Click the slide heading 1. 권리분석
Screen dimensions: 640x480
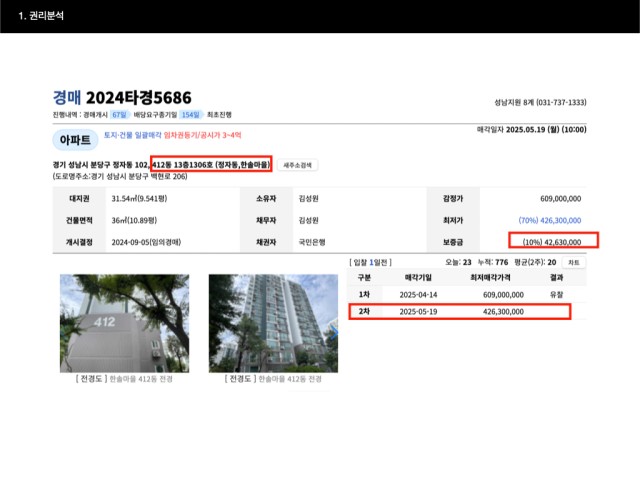[x=41, y=16]
